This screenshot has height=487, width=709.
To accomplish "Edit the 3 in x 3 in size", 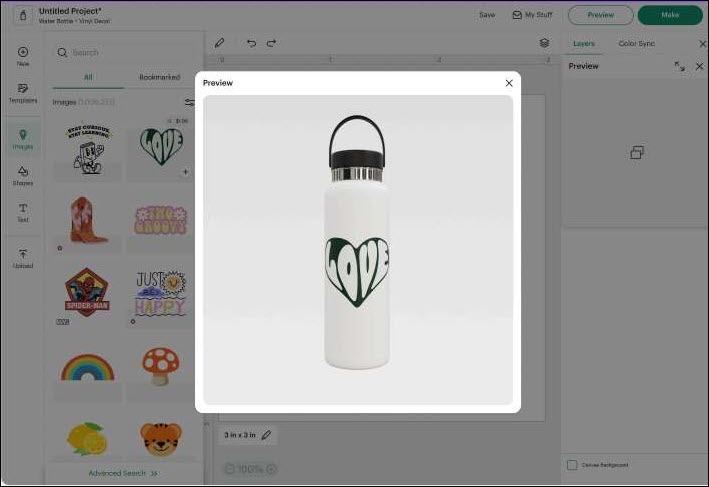I will 266,435.
